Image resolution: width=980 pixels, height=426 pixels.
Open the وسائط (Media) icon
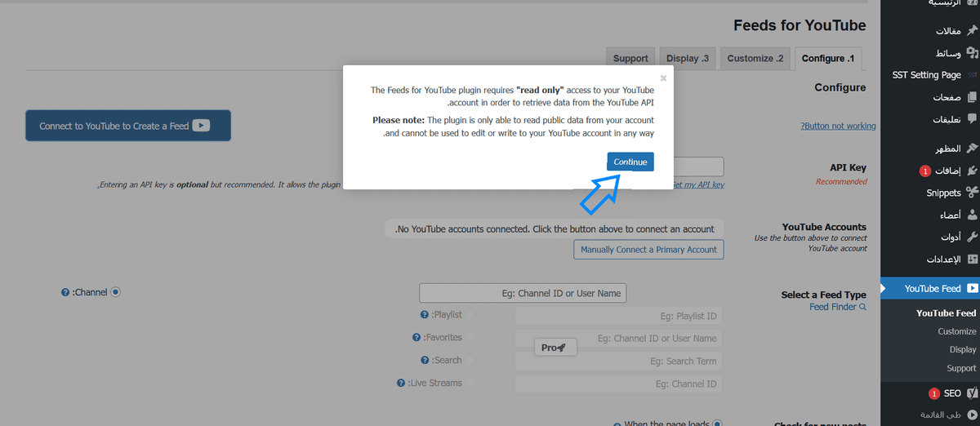[x=972, y=53]
